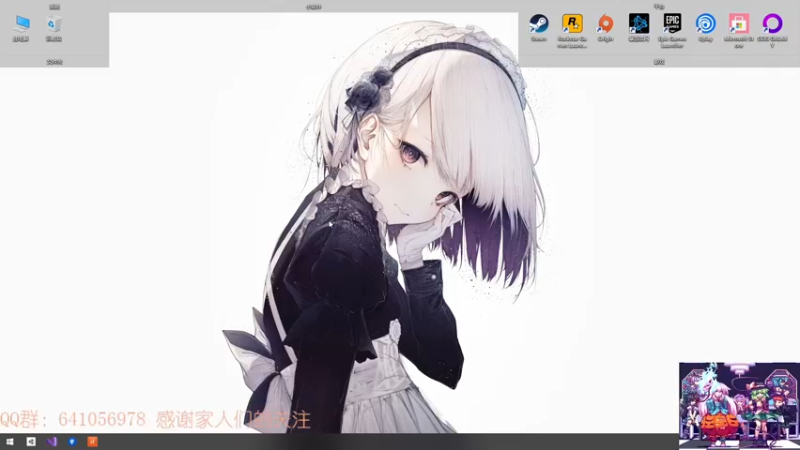800x450 pixels.
Task: Click the game thumbnail in bottom-right corner
Action: point(739,406)
